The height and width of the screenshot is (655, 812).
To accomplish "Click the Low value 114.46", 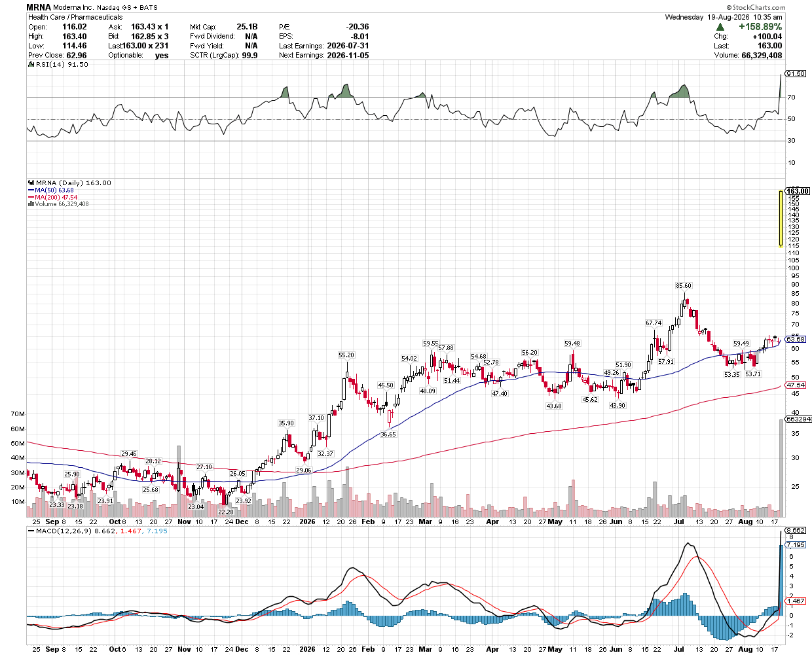I will coord(74,46).
